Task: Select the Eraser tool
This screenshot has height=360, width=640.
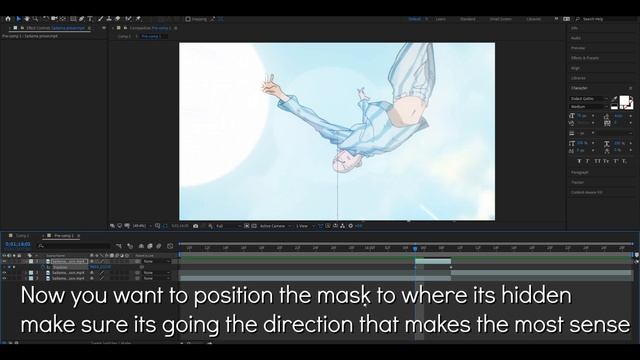Action: (118, 19)
